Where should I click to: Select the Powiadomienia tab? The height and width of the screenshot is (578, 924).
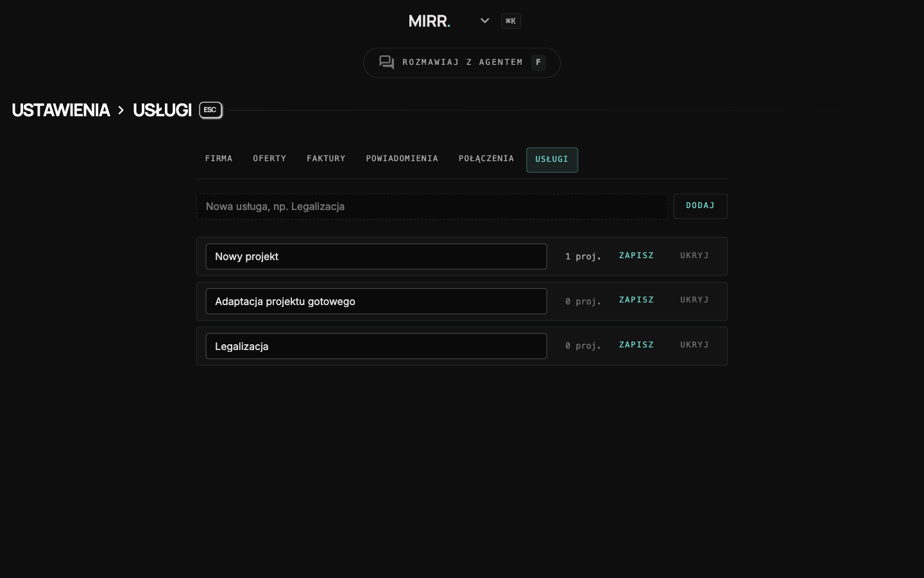pos(402,159)
